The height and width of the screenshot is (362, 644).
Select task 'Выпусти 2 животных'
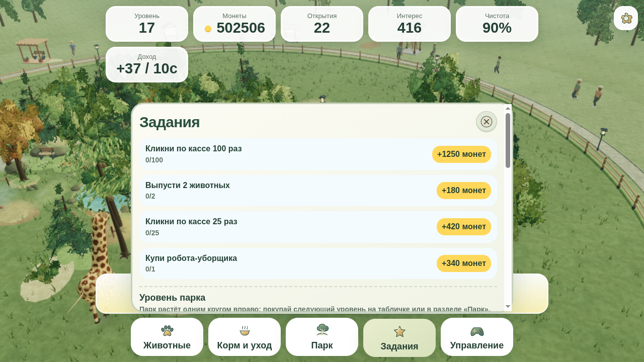(x=318, y=191)
